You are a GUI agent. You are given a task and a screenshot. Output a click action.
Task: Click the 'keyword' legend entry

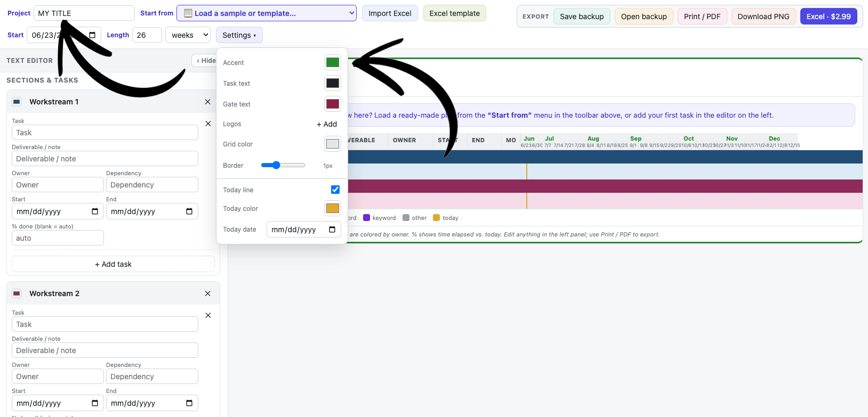pos(380,218)
